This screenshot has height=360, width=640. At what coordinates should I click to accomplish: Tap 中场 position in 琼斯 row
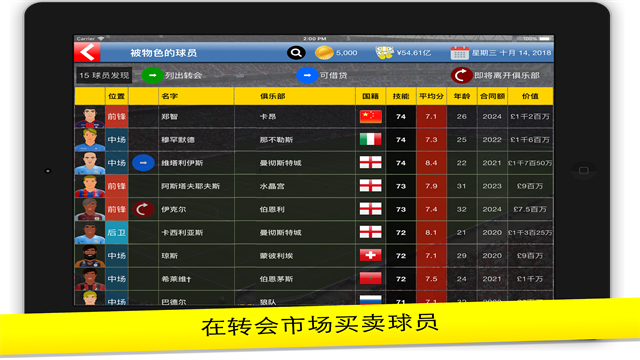coord(116,256)
